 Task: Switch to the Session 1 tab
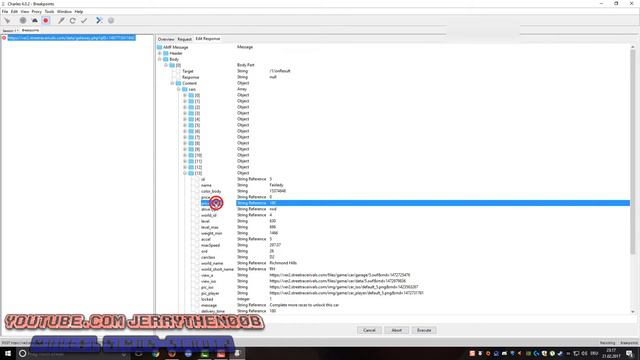point(10,31)
